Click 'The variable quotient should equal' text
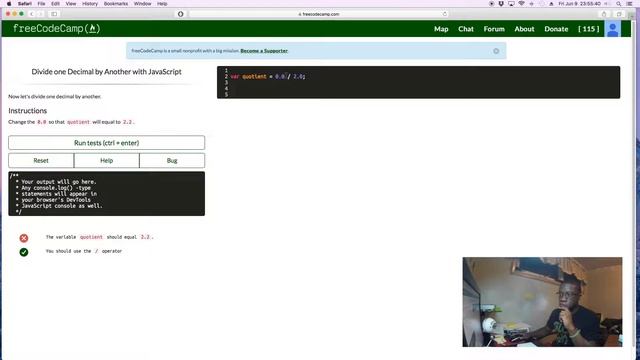640x360 pixels. [91, 237]
